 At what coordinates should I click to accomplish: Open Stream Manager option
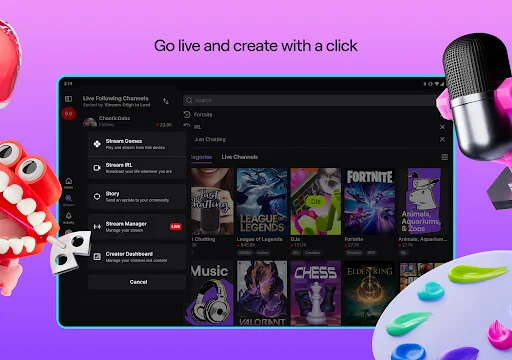coord(137,227)
